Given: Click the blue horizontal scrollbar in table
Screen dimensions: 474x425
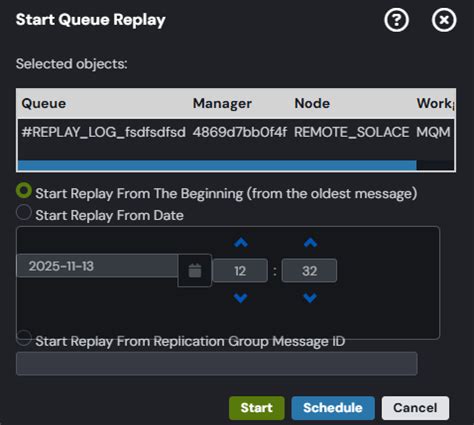Looking at the screenshot, I should pos(217,165).
